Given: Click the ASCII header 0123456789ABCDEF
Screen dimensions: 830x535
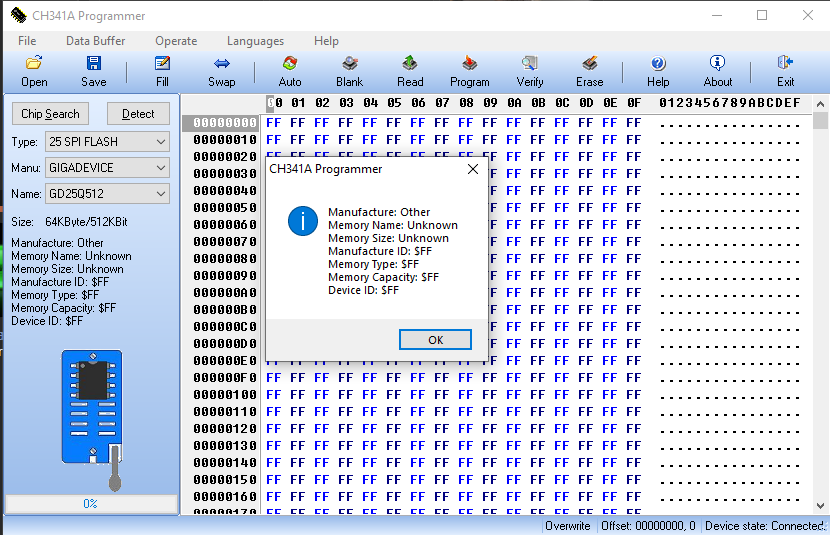Looking at the screenshot, I should (x=729, y=103).
